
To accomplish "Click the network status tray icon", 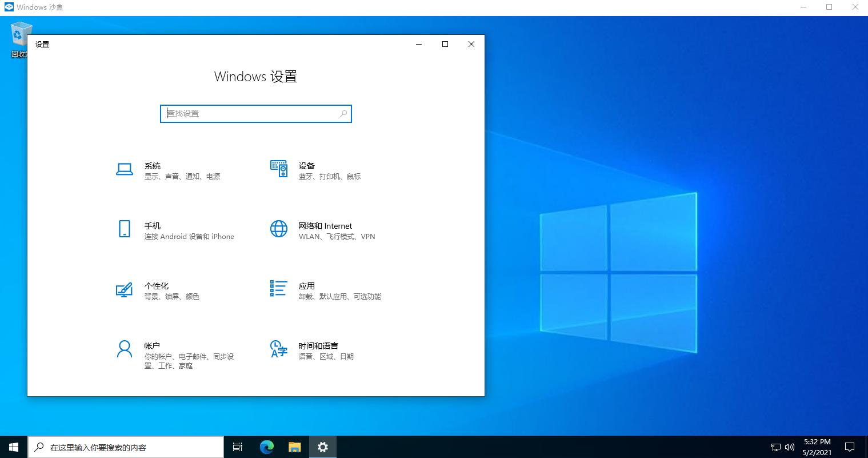I will pyautogui.click(x=776, y=447).
